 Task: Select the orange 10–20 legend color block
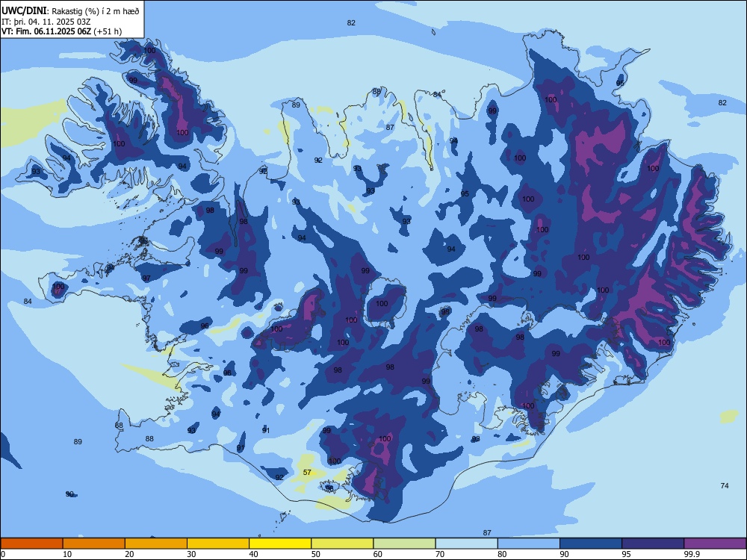[x=94, y=544]
